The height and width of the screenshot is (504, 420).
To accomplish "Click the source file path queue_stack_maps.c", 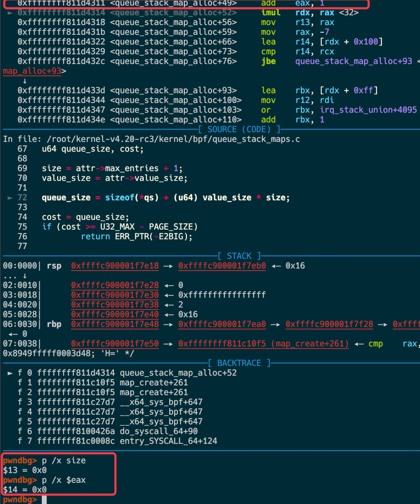I will pos(173,139).
